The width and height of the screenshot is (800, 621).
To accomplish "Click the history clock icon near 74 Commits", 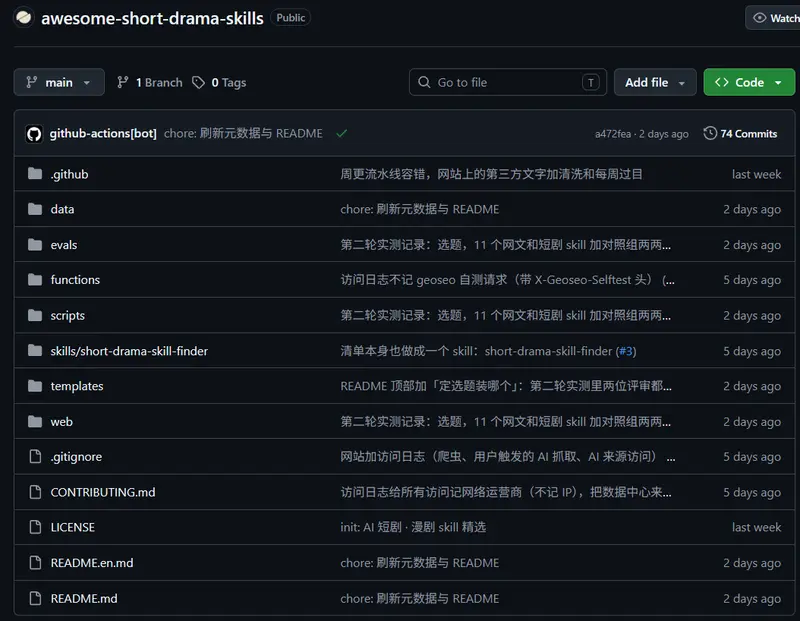I will pyautogui.click(x=710, y=133).
